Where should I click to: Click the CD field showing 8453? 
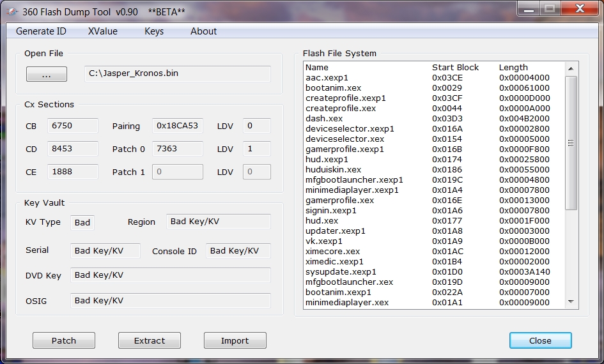pos(73,149)
